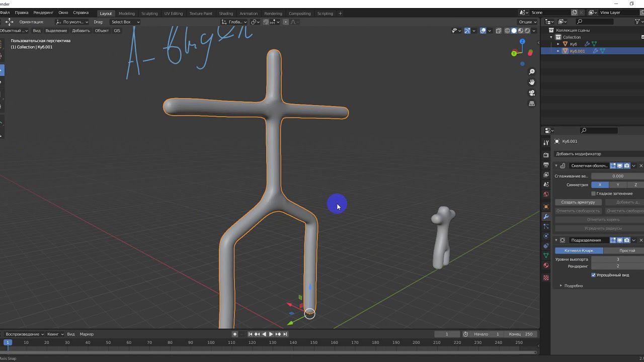Toggle the Y symmetry axis button
Image resolution: width=644 pixels, height=362 pixels.
pyautogui.click(x=618, y=185)
